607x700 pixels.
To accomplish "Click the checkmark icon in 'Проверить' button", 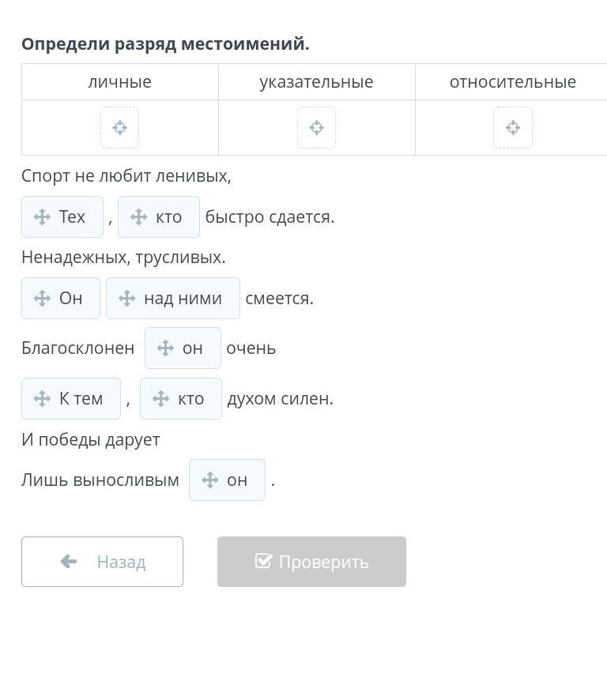I will coord(264,561).
